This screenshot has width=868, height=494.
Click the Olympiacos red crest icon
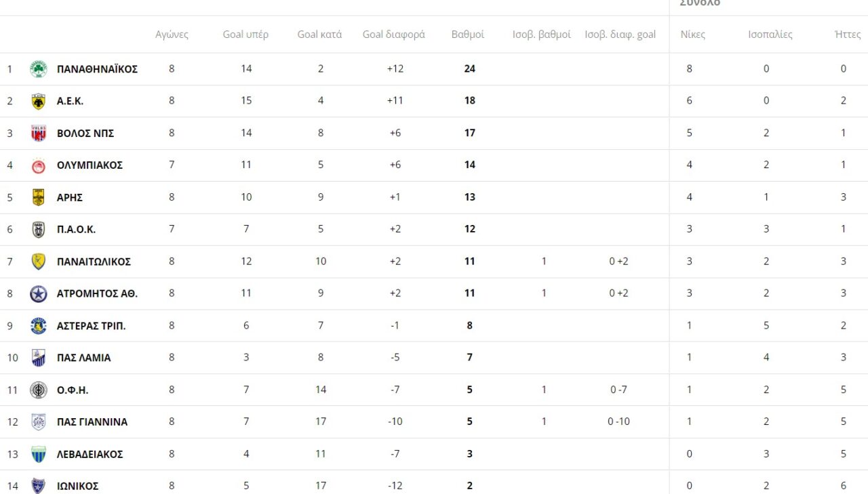(x=39, y=165)
